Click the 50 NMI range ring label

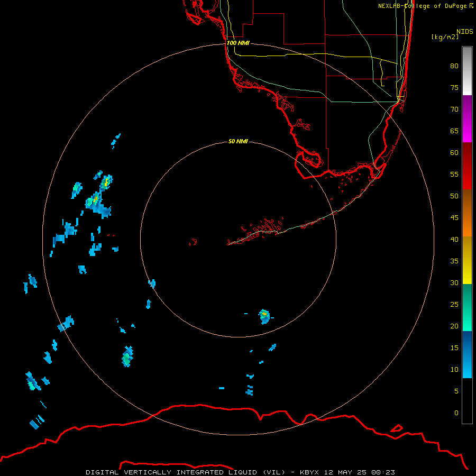click(x=238, y=141)
